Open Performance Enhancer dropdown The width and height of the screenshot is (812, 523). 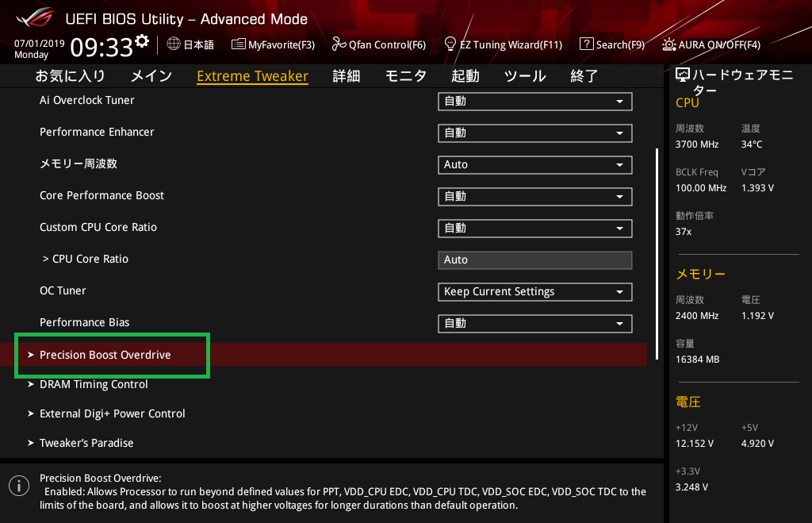535,133
